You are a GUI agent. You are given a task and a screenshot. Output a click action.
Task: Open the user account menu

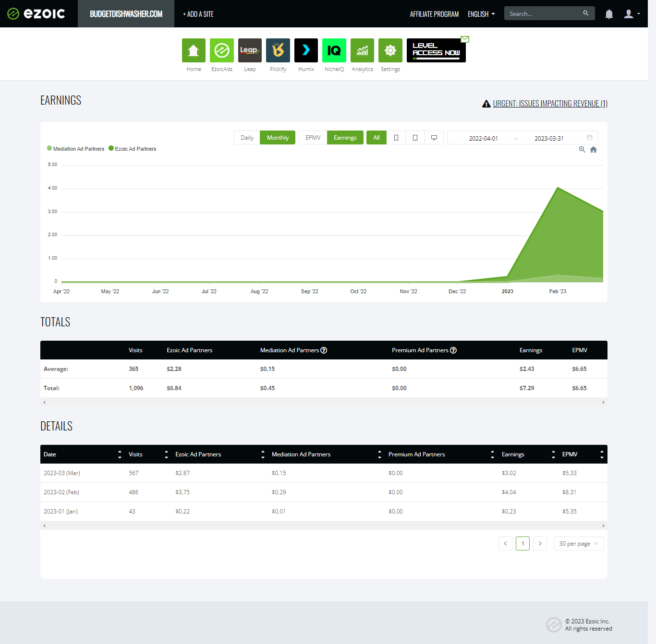(x=632, y=14)
